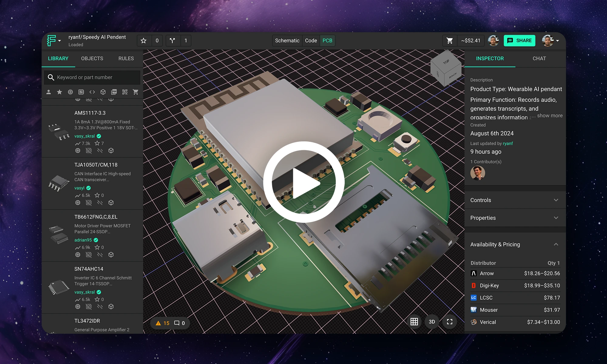Image resolution: width=607 pixels, height=364 pixels.
Task: Open the CHAT tab
Action: click(x=539, y=58)
